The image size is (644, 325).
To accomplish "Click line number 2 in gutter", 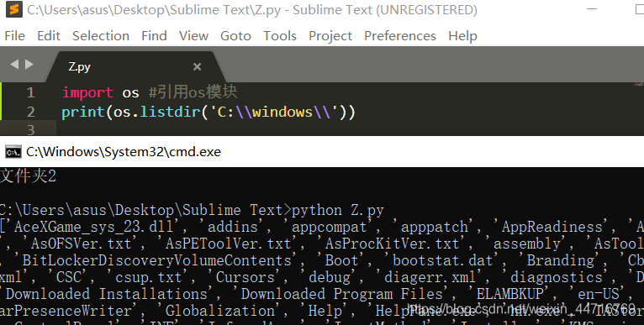I will [31, 112].
